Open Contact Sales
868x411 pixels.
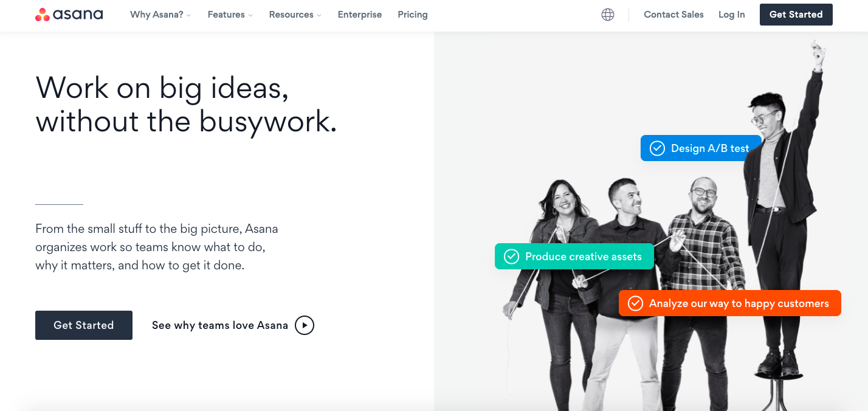(x=673, y=15)
